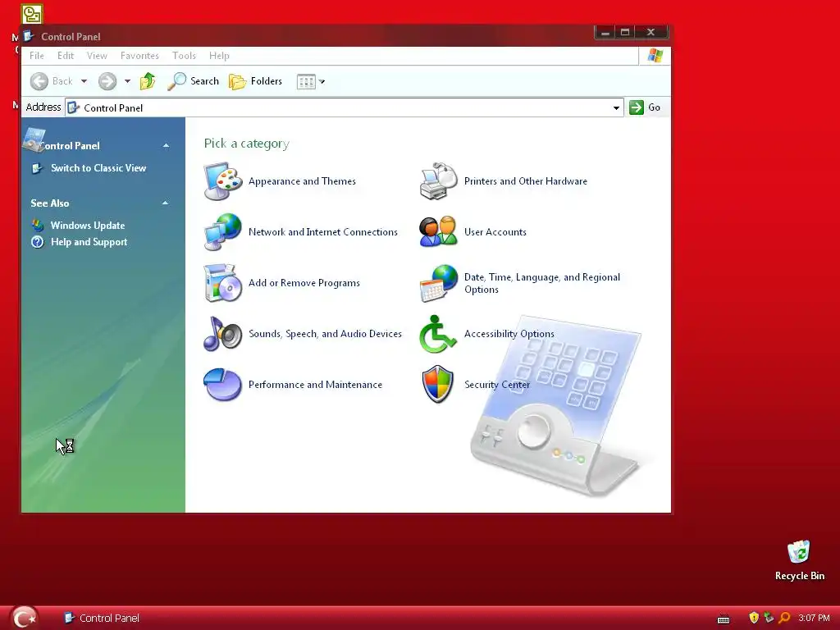The image size is (840, 630).
Task: Open the Help and Support link
Action: point(89,242)
